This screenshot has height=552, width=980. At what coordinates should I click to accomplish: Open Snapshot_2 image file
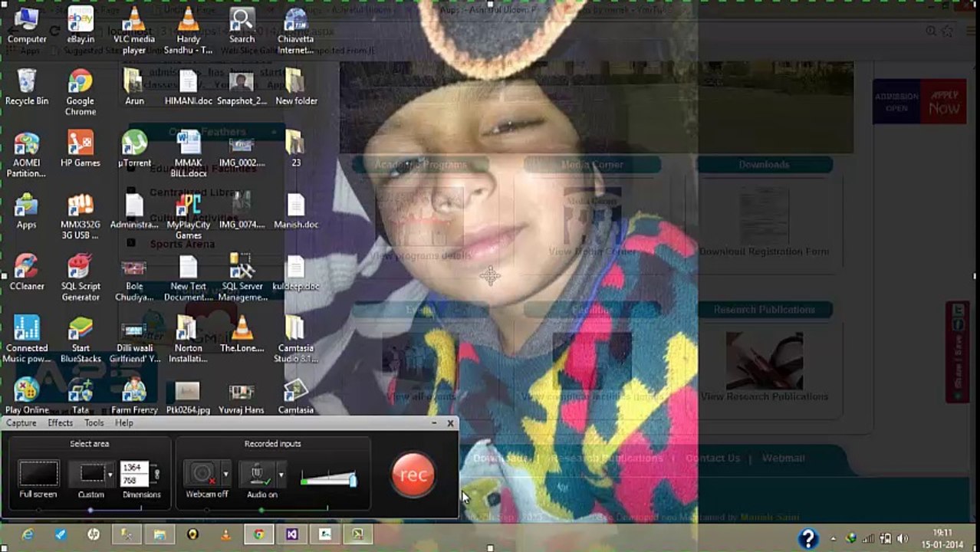242,87
